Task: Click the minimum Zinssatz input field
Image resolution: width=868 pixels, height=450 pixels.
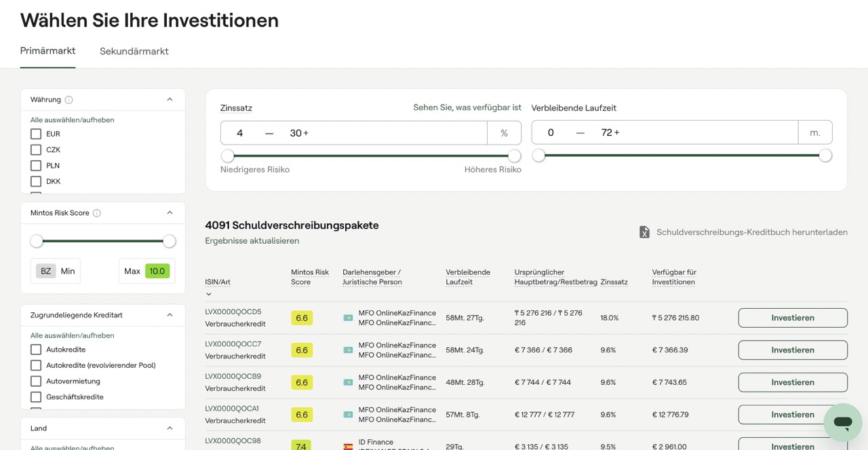Action: point(240,133)
